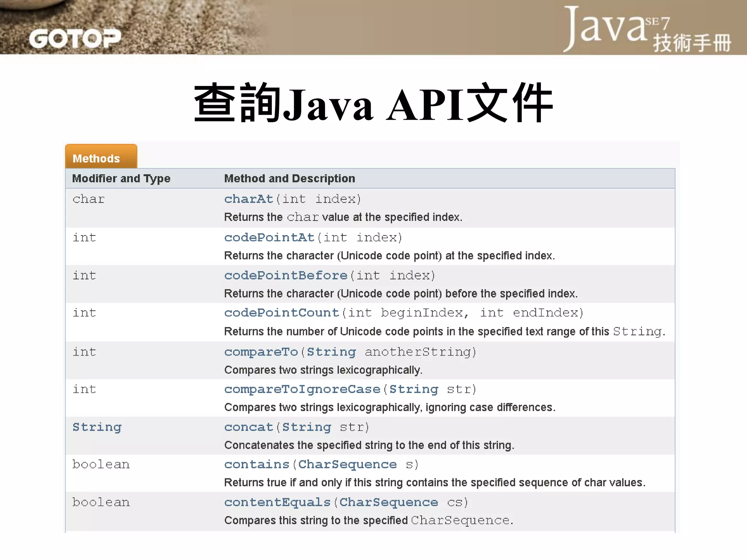The width and height of the screenshot is (747, 560).
Task: Click 'Compares this string to the specified CharSequence' description
Action: tap(369, 521)
